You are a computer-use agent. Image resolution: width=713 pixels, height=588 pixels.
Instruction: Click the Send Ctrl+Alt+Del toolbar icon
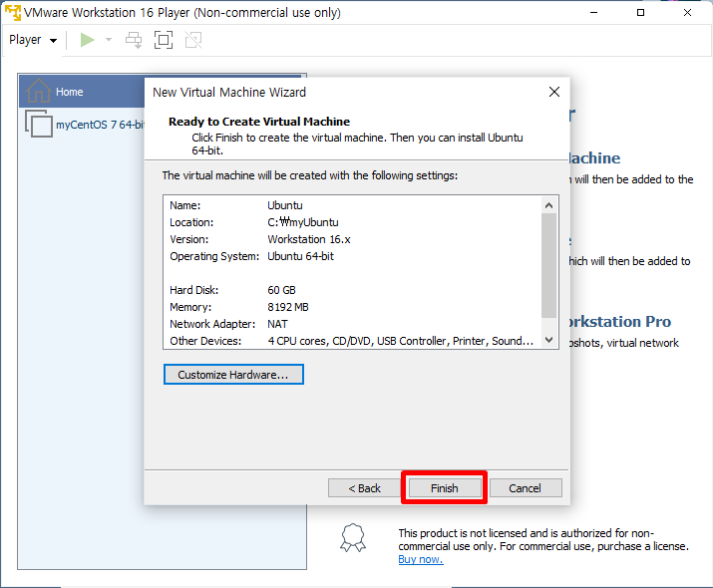(134, 40)
